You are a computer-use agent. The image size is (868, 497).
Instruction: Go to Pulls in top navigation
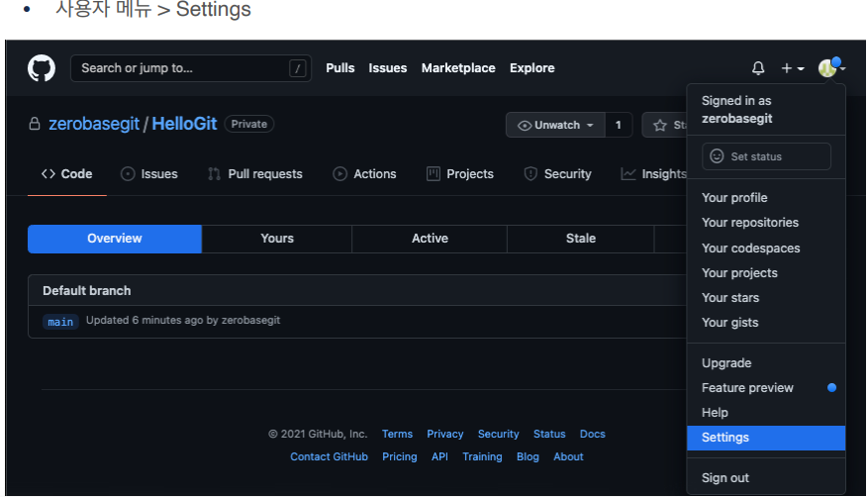339,68
